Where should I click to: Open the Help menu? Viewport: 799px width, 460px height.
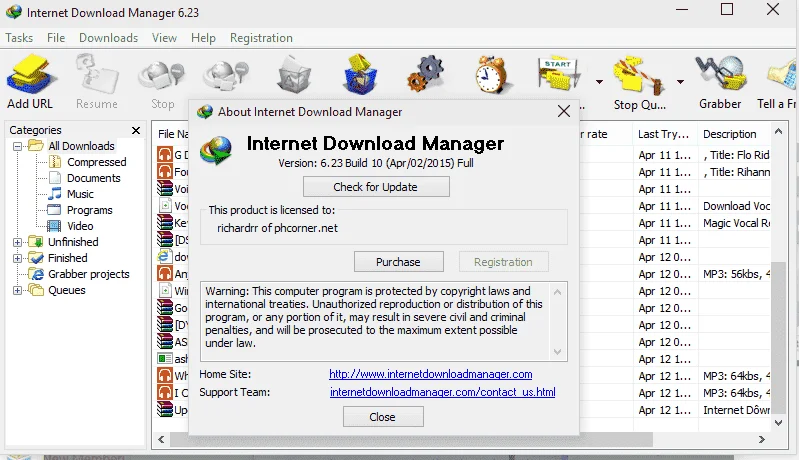click(203, 38)
